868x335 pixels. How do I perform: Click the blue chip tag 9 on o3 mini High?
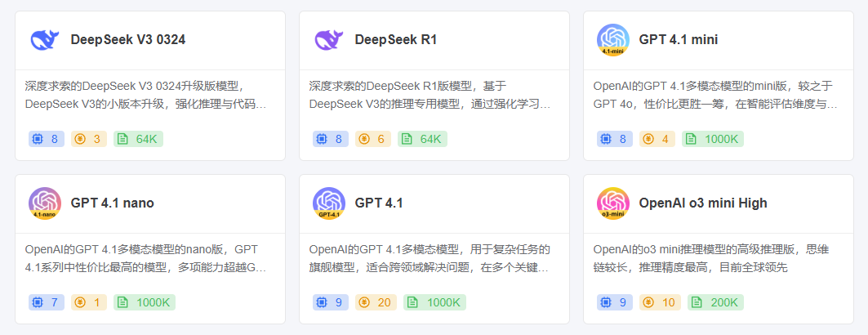pyautogui.click(x=615, y=302)
